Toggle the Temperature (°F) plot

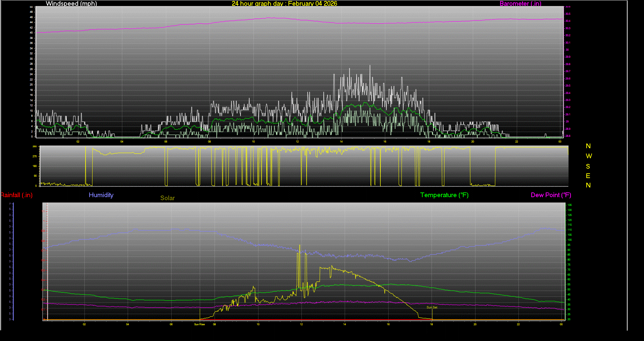point(444,195)
